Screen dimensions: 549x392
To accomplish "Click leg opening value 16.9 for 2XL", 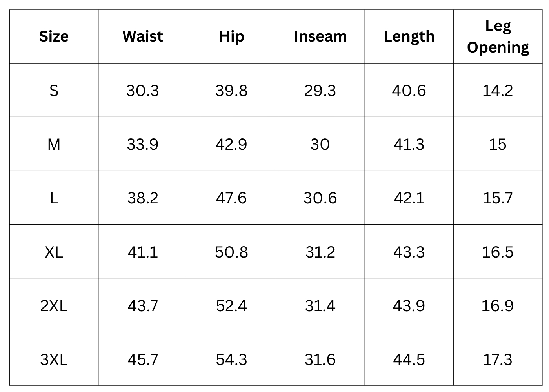I will point(498,305).
